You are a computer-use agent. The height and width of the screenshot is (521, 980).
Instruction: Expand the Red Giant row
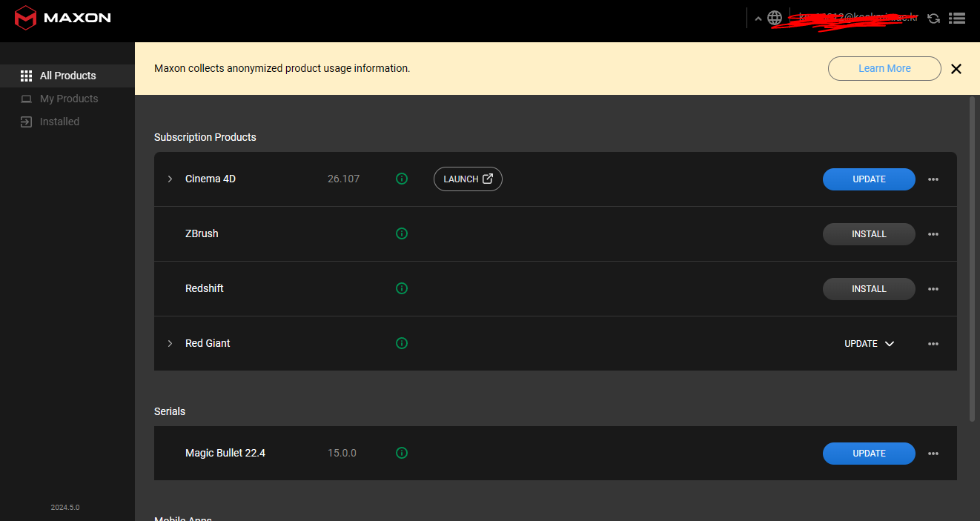[x=170, y=344]
